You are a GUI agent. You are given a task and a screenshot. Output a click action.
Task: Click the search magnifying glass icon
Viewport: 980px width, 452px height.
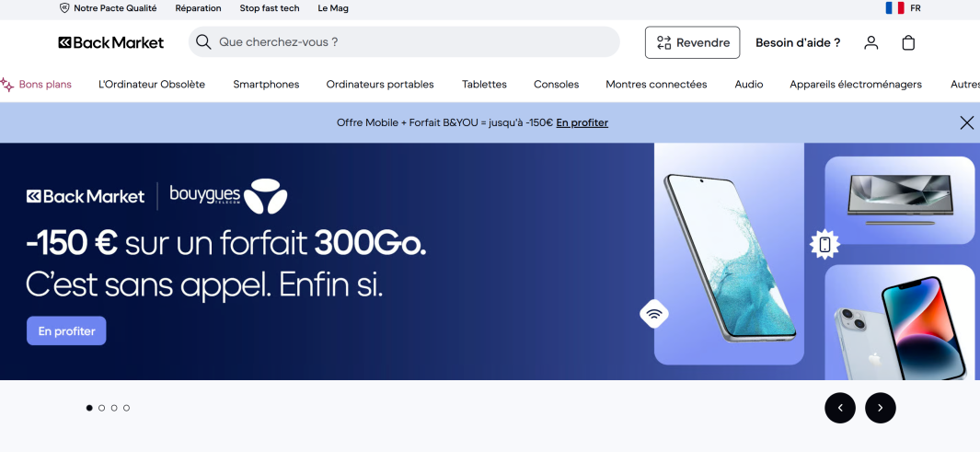click(203, 42)
